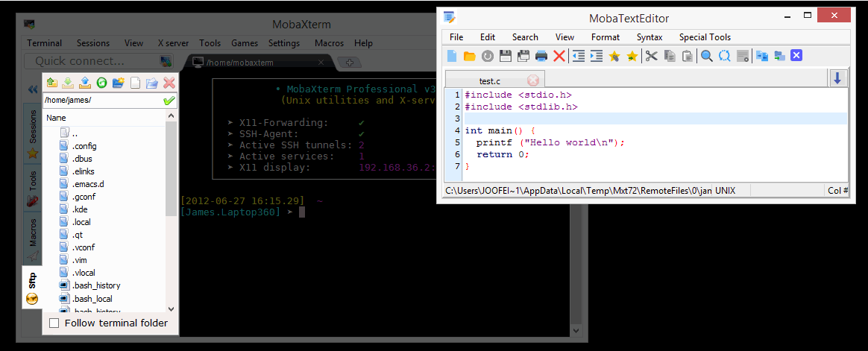
Task: Click the scissors Cut icon
Action: [x=651, y=56]
